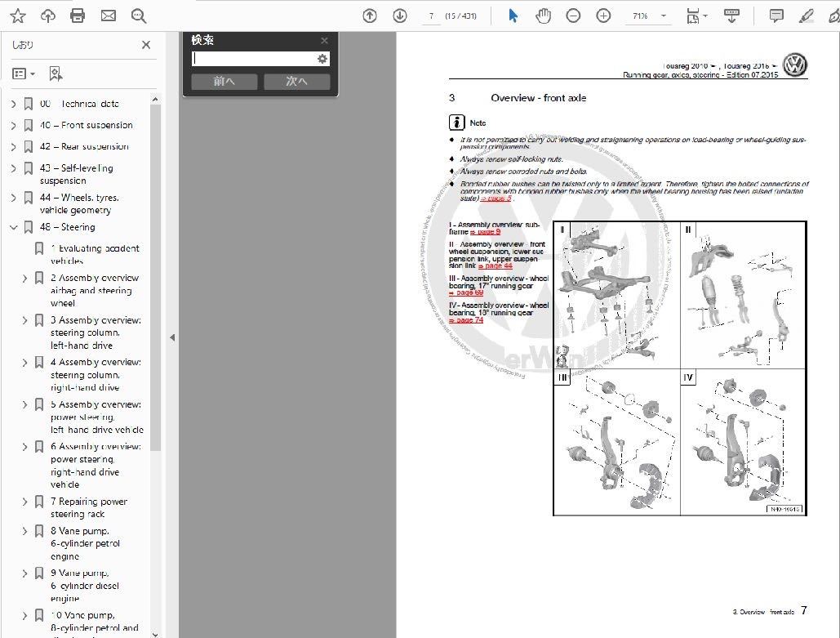Expand 8 Vane pump petrol engine

[x=24, y=531]
